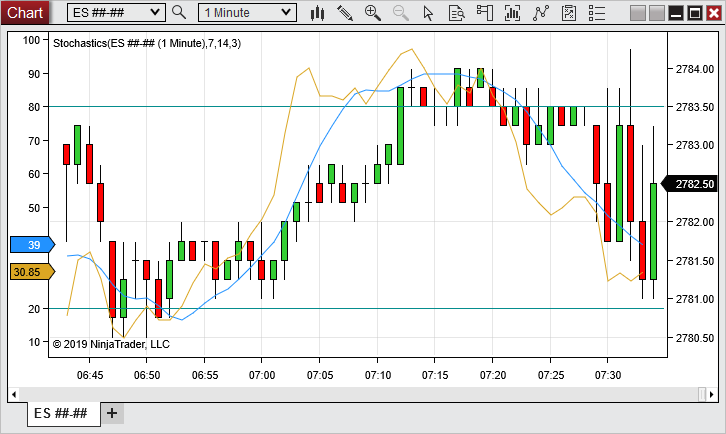Image resolution: width=726 pixels, height=434 pixels.
Task: Click the Stochastics indicator label
Action: (145, 44)
